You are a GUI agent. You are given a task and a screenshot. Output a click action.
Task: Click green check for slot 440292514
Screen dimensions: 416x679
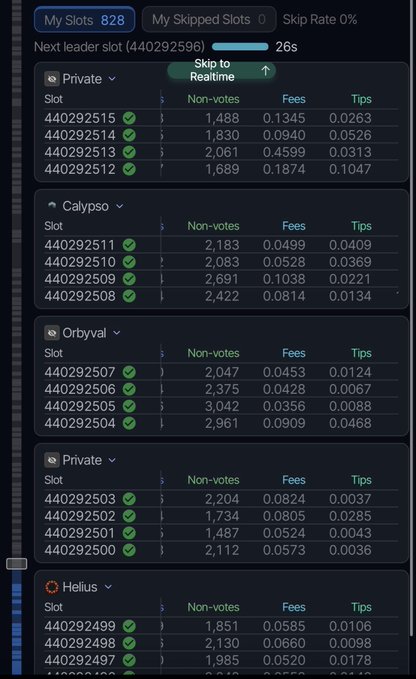tap(129, 135)
